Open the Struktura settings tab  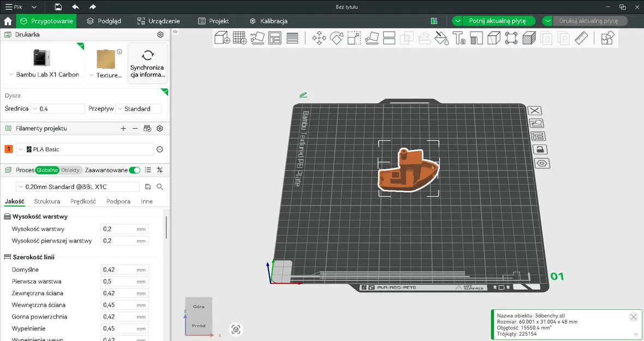pos(46,201)
